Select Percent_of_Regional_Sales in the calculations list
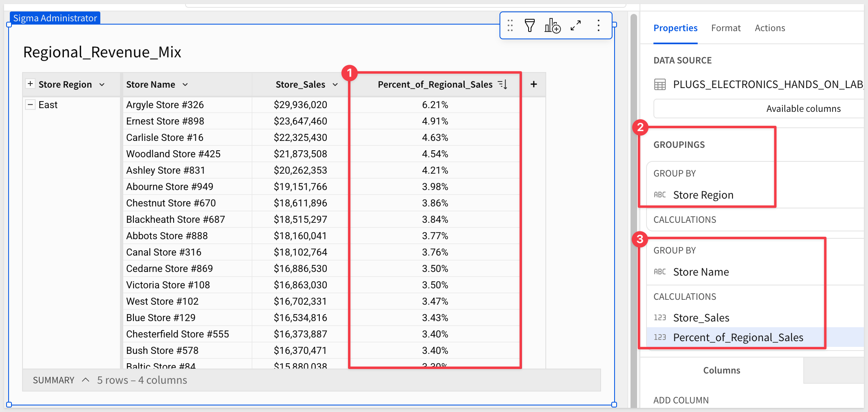The height and width of the screenshot is (412, 868). 738,337
